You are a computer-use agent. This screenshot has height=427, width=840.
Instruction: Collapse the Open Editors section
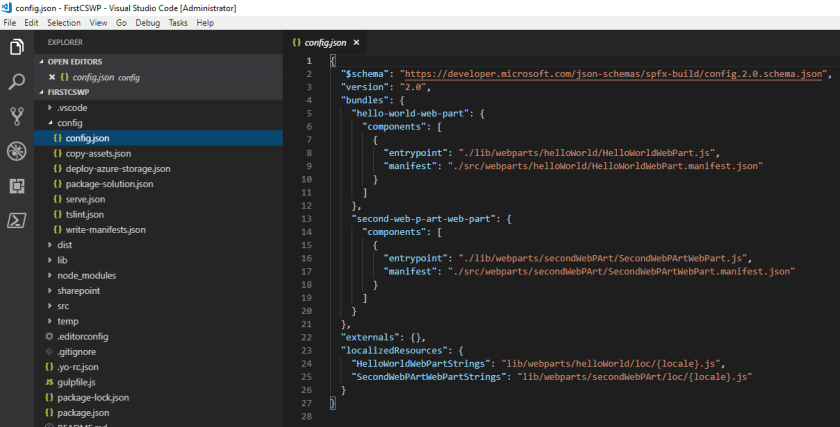tap(74, 61)
